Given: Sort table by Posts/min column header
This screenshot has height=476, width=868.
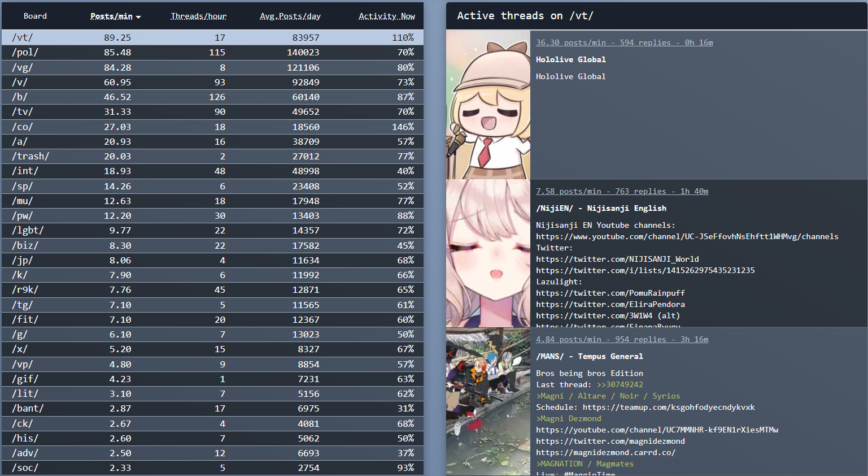Looking at the screenshot, I should 115,16.
